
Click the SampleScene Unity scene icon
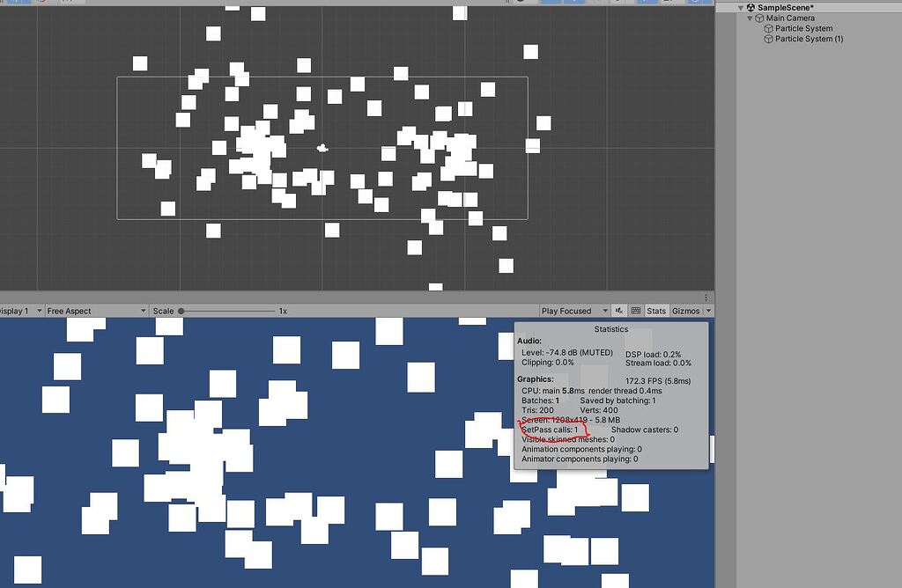pyautogui.click(x=750, y=7)
